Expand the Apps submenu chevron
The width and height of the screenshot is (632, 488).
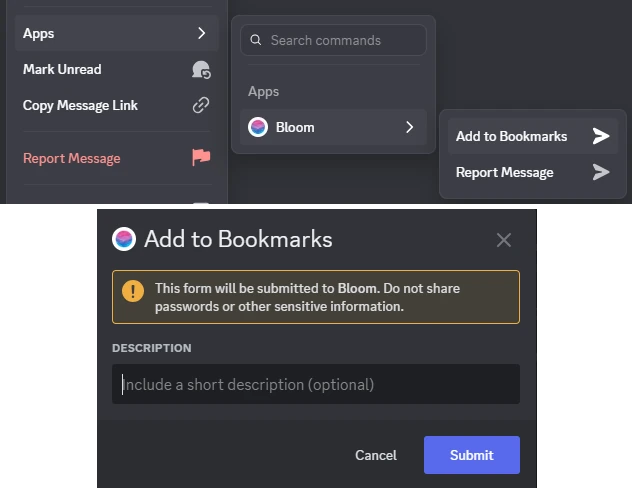tap(201, 33)
